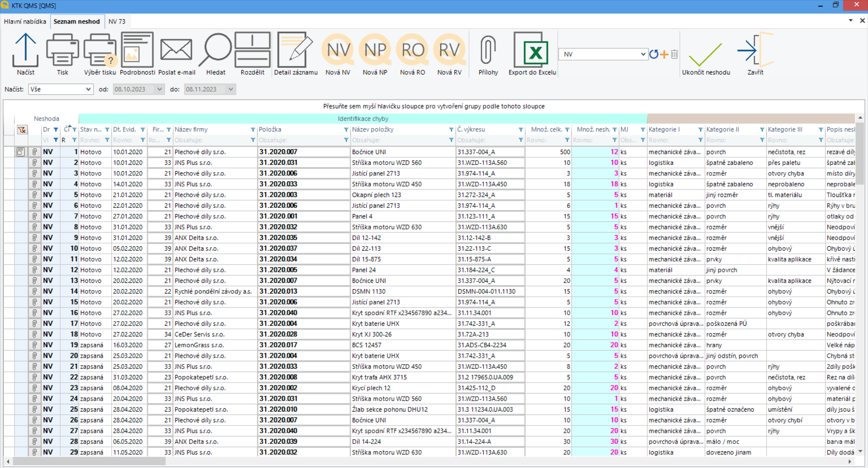Switch to the NV 73 tab
Screen dimensions: 868x468
point(117,22)
